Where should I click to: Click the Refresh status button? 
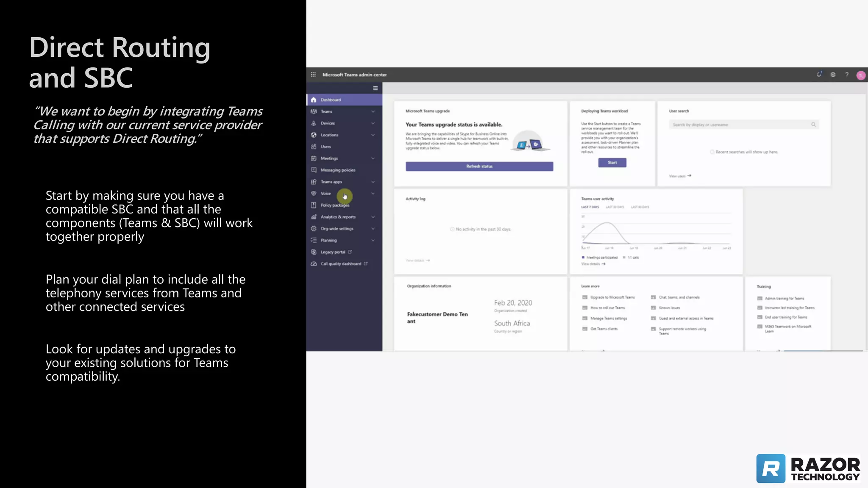(x=479, y=166)
